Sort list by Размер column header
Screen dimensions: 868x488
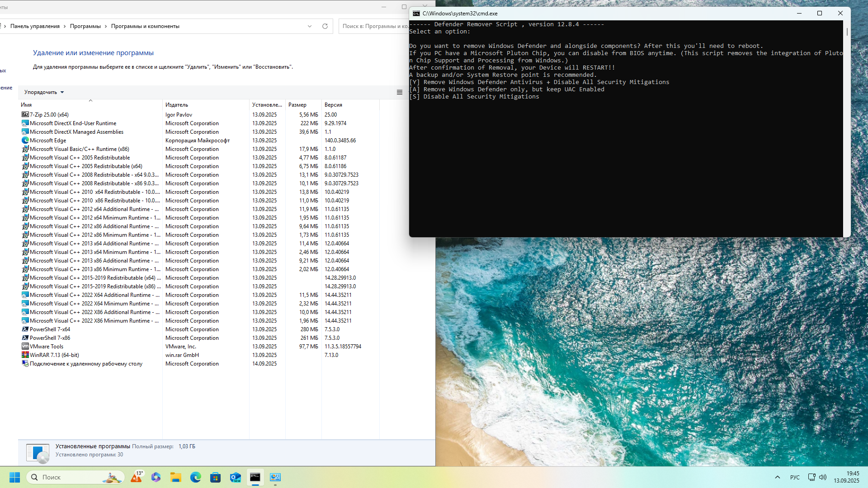click(297, 105)
